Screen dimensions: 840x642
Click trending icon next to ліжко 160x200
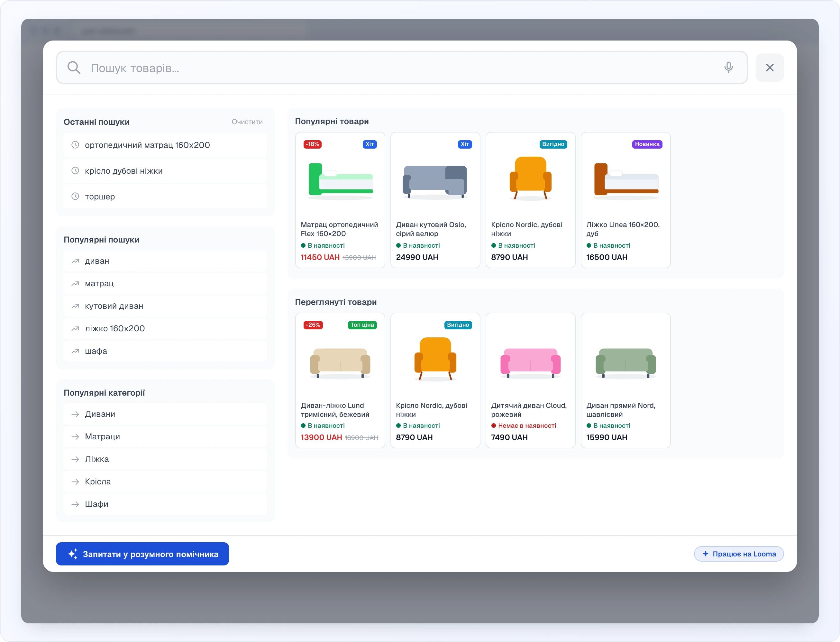pos(75,329)
